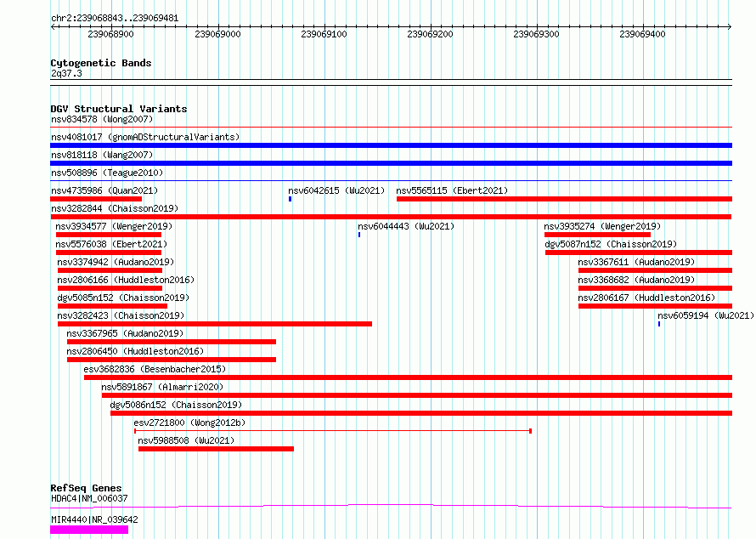Click the red nsv3282423 variant bar
The height and width of the screenshot is (539, 756).
point(215,324)
